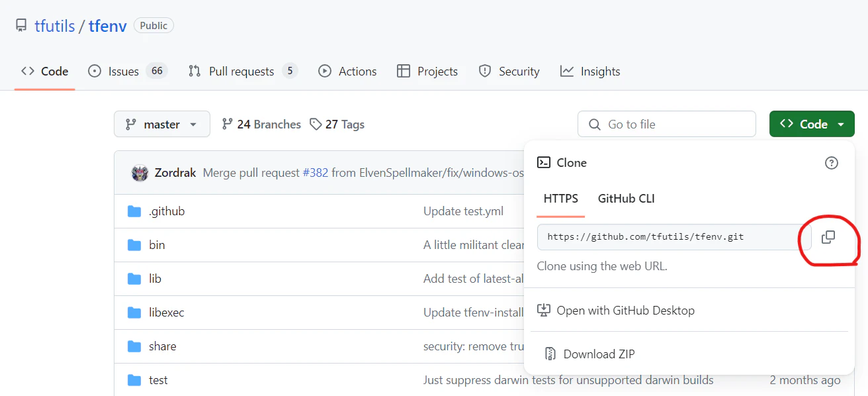Click the repository icon beside tfutils

click(x=21, y=26)
